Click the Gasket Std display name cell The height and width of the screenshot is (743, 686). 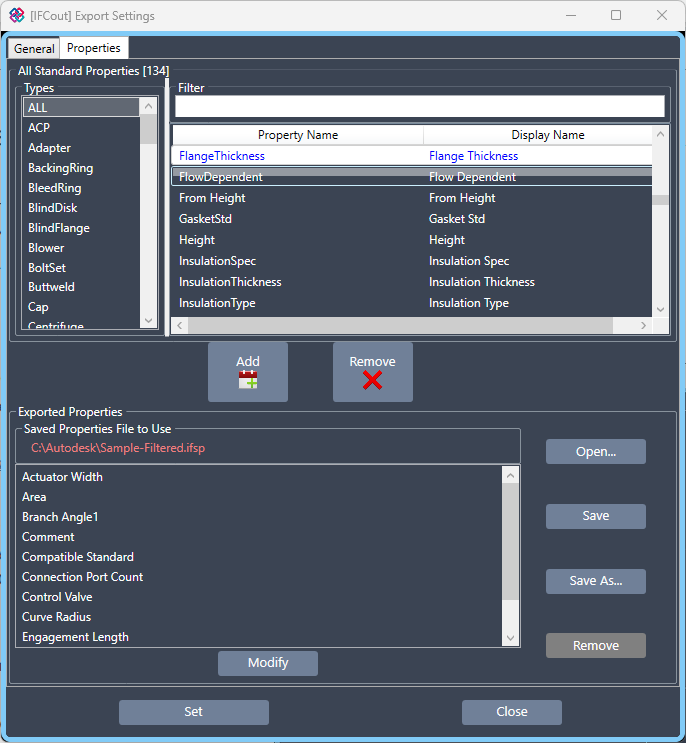(x=457, y=219)
